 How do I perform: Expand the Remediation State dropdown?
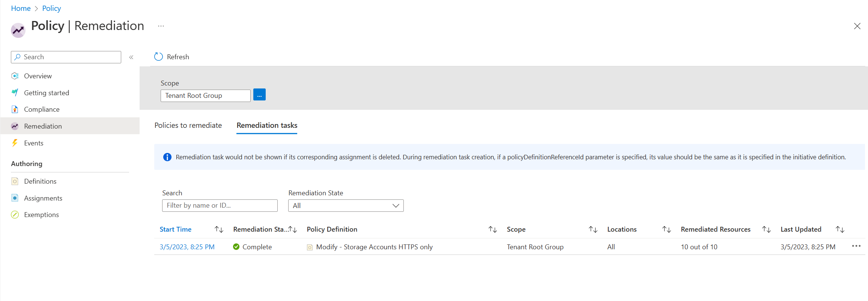(x=345, y=206)
